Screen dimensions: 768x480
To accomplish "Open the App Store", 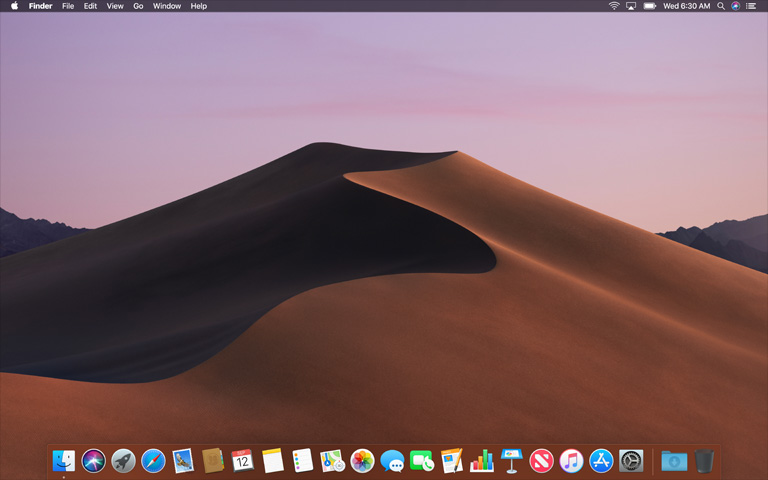I will [601, 461].
